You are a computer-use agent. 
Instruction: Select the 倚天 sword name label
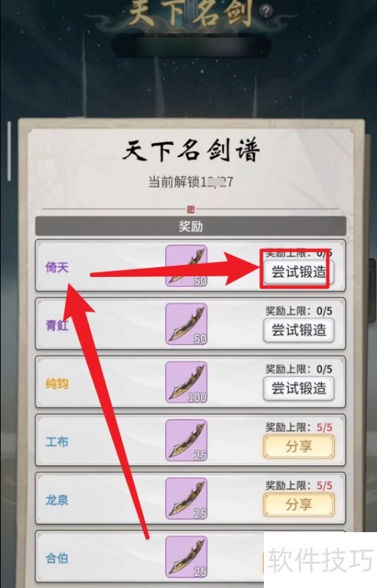[57, 267]
